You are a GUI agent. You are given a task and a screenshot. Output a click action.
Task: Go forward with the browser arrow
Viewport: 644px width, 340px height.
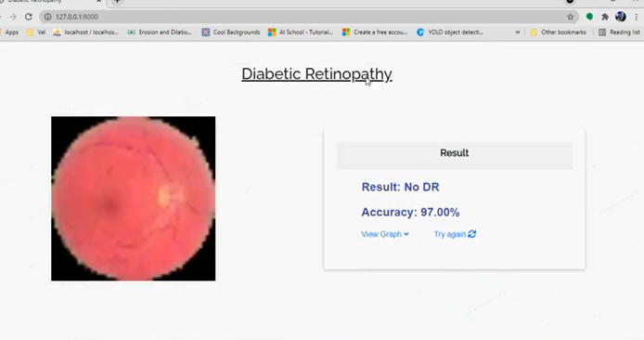[13, 17]
